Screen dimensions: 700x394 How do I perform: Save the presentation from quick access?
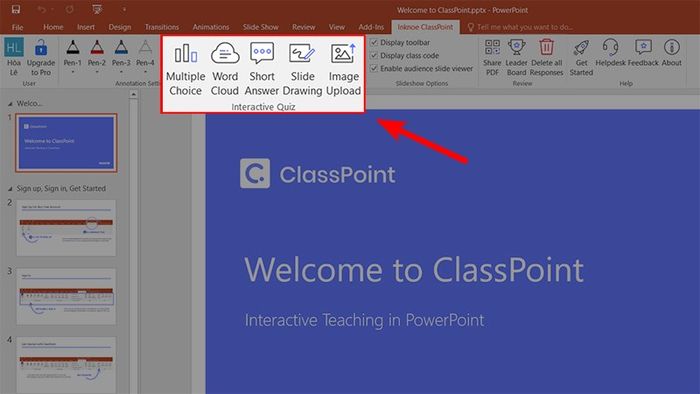[16, 9]
